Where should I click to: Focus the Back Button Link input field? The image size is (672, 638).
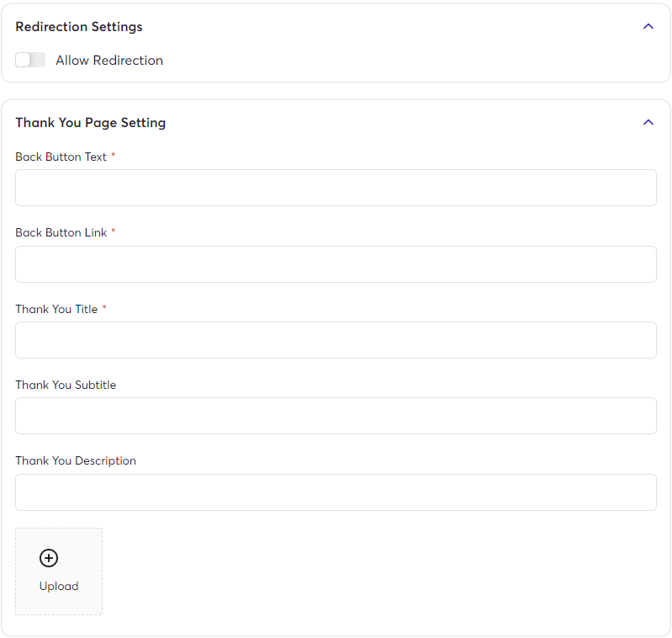(x=336, y=264)
